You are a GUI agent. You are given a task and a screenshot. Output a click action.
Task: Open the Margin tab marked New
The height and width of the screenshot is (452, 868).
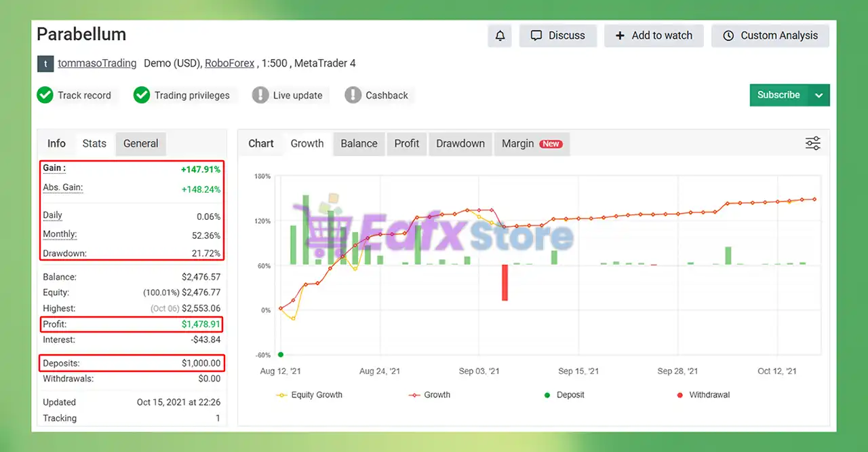pos(532,143)
